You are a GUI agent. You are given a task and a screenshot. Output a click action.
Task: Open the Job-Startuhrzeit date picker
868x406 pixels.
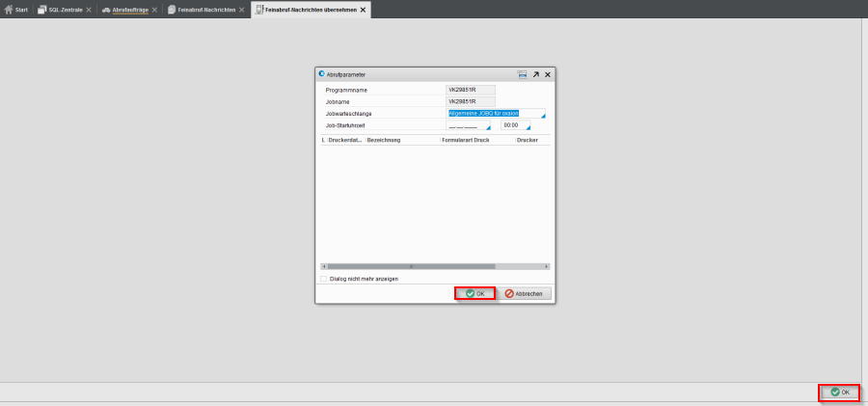pyautogui.click(x=488, y=127)
